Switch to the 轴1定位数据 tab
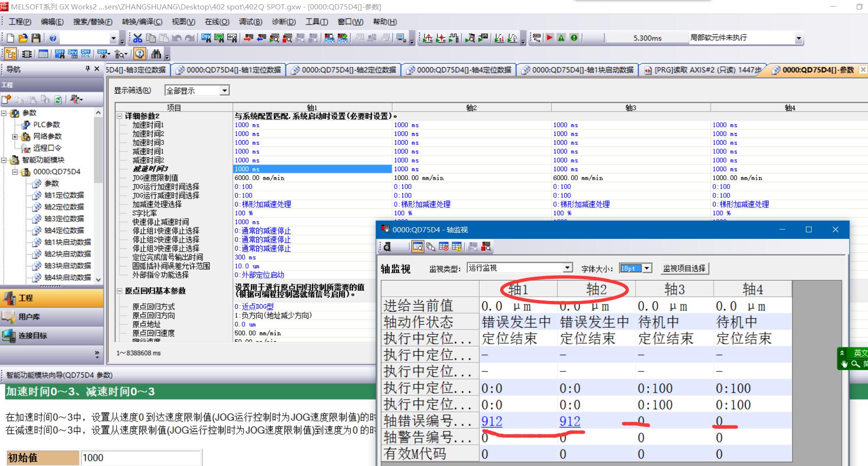Image resolution: width=868 pixels, height=466 pixels. pyautogui.click(x=229, y=70)
